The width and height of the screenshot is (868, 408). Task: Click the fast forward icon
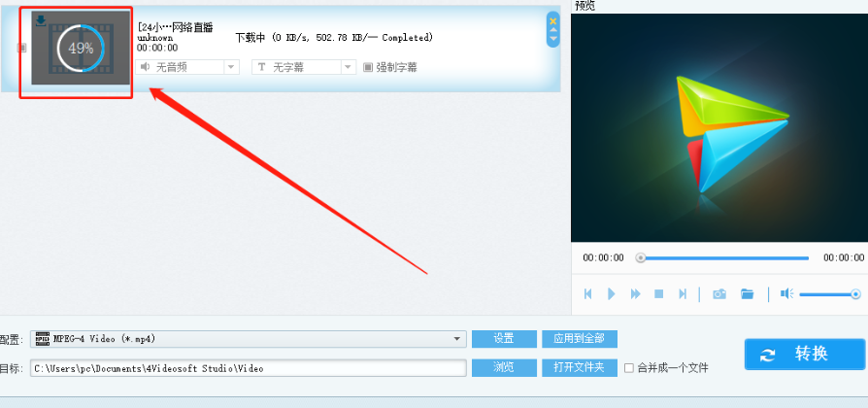pyautogui.click(x=636, y=294)
